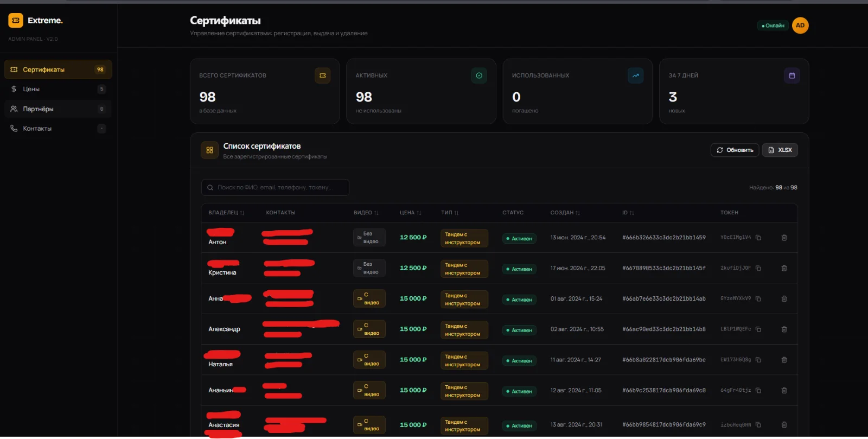This screenshot has width=868, height=439.
Task: Sort the table by the Цена column
Action: tap(411, 213)
